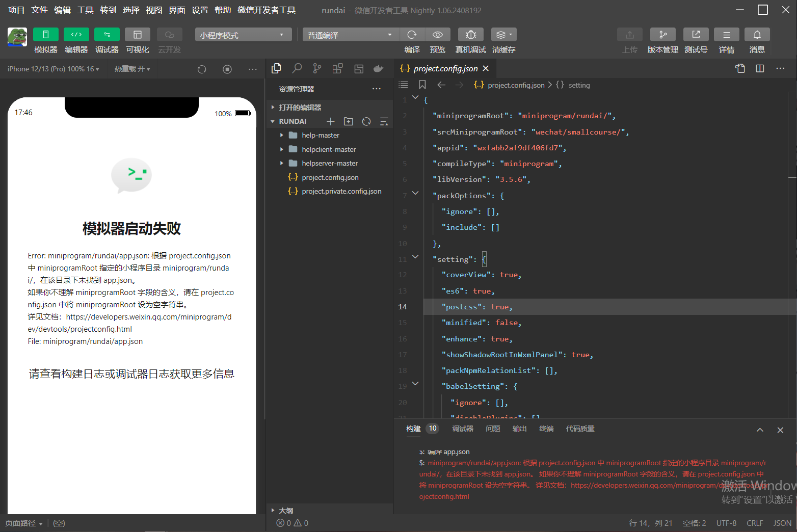The height and width of the screenshot is (532, 797).
Task: Fold the setting block at line 11
Action: (x=415, y=256)
